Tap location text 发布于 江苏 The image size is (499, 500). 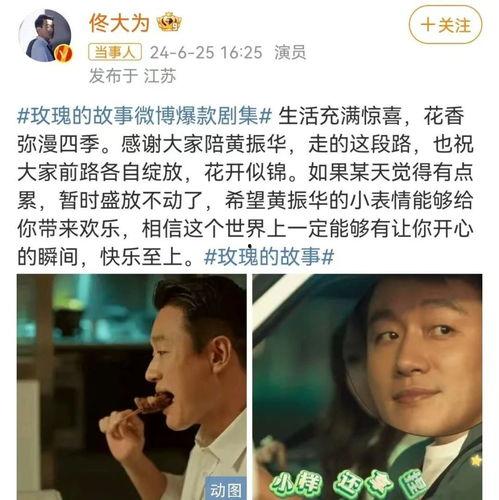(132, 76)
